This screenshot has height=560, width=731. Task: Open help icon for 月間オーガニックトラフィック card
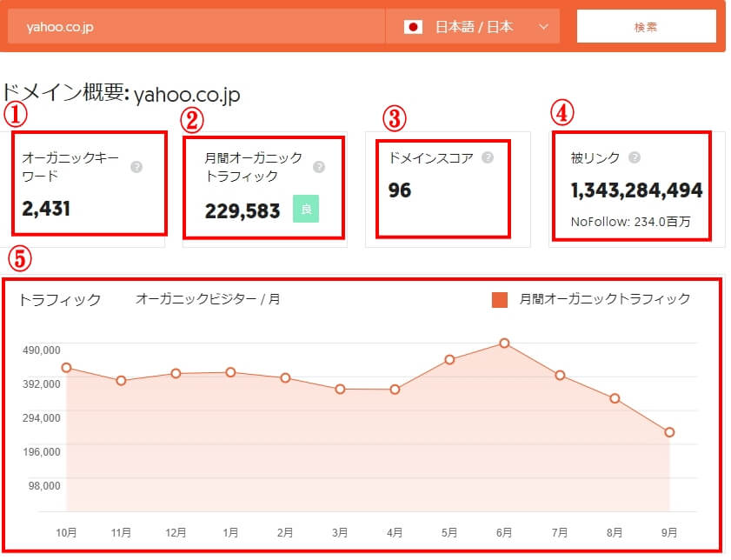tap(319, 166)
